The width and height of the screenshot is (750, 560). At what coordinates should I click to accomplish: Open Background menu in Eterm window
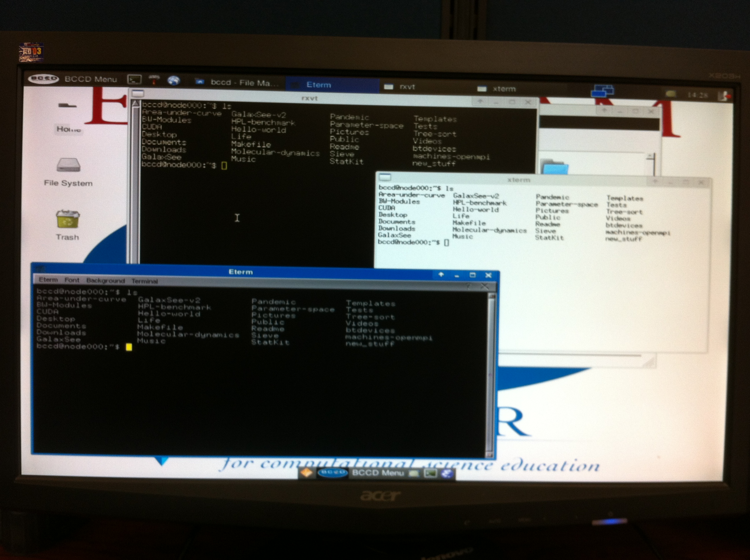tap(105, 281)
